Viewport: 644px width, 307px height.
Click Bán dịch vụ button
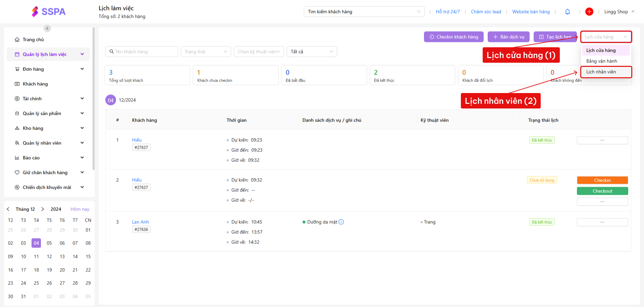pos(508,37)
